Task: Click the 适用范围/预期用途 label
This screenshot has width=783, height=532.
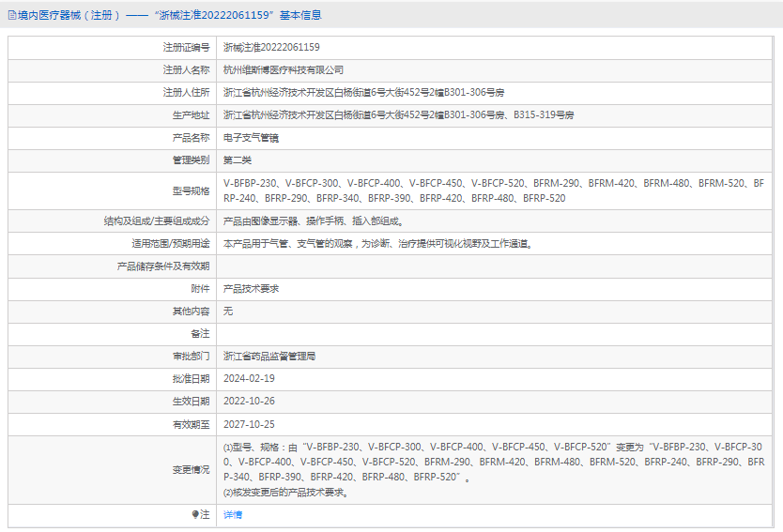Action: [x=171, y=244]
